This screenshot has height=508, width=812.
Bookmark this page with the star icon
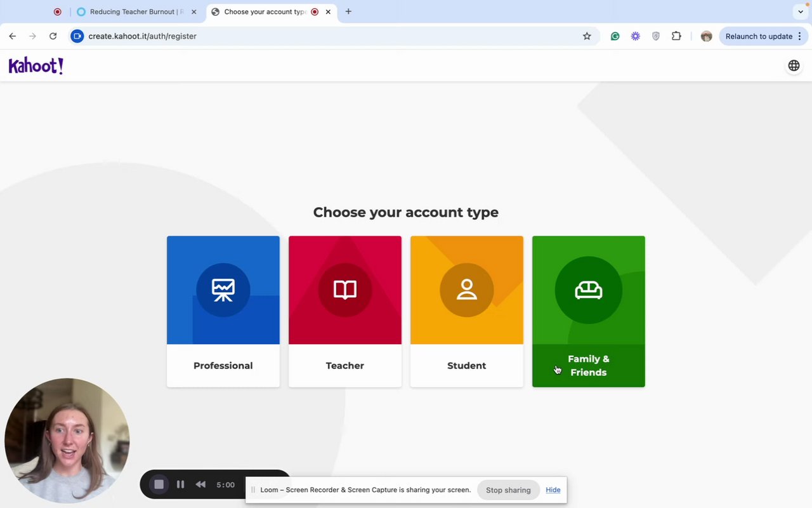click(x=587, y=36)
